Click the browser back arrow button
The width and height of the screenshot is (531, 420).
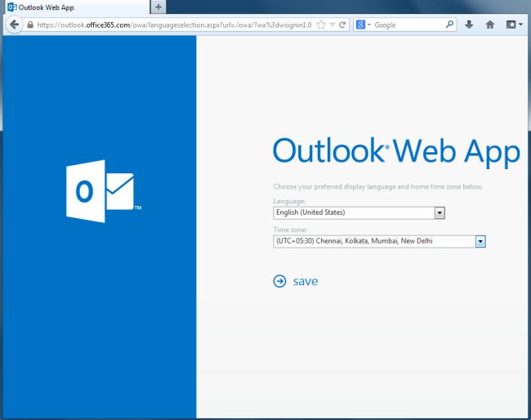coord(14,25)
